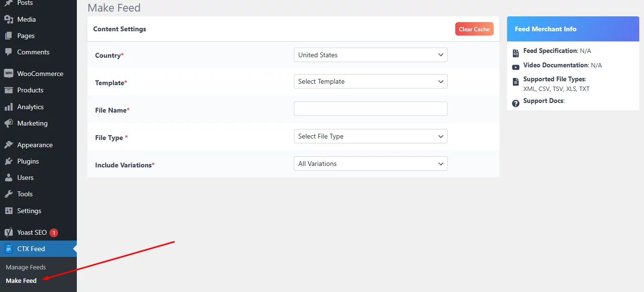644x292 pixels.
Task: Click the Settings sliders icon
Action: [9, 211]
